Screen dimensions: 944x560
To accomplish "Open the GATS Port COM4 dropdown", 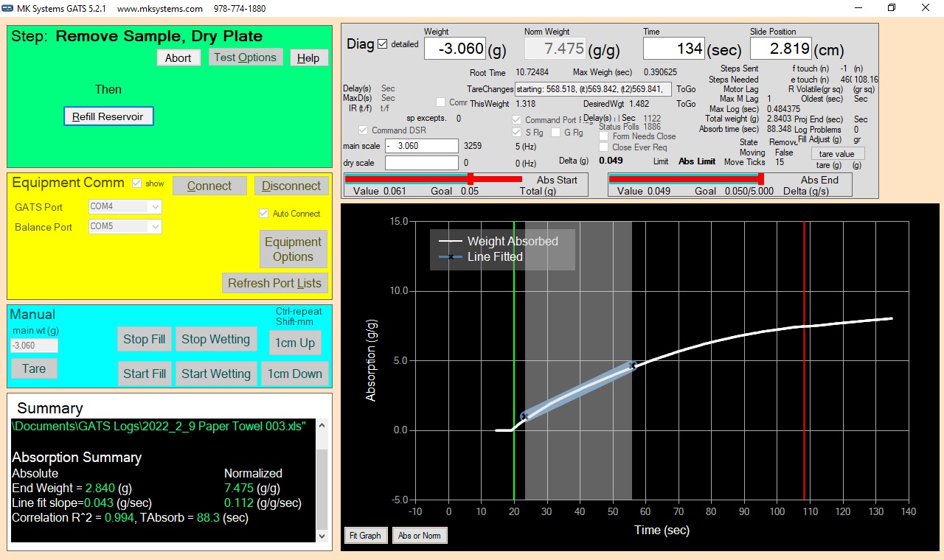I will 125,207.
